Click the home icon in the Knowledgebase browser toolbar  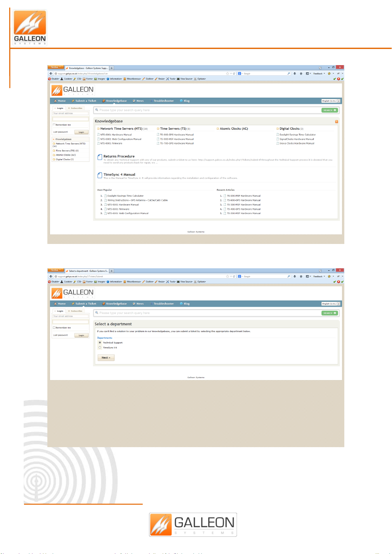(x=301, y=74)
